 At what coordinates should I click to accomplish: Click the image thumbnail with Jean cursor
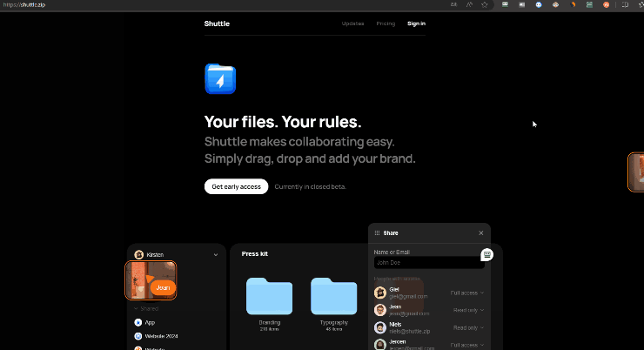[x=151, y=280]
